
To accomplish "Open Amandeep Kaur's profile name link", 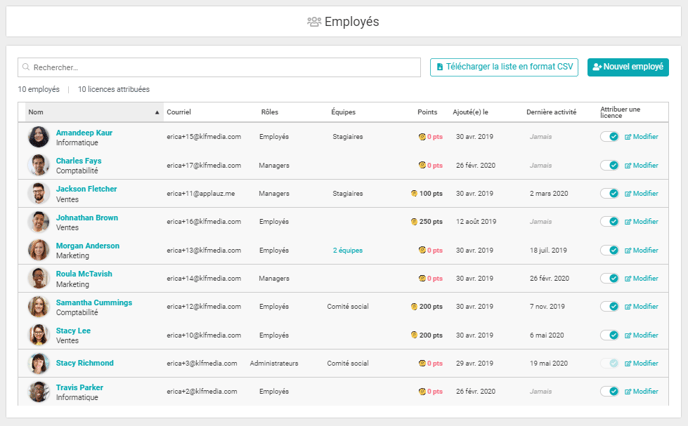I will click(x=84, y=132).
